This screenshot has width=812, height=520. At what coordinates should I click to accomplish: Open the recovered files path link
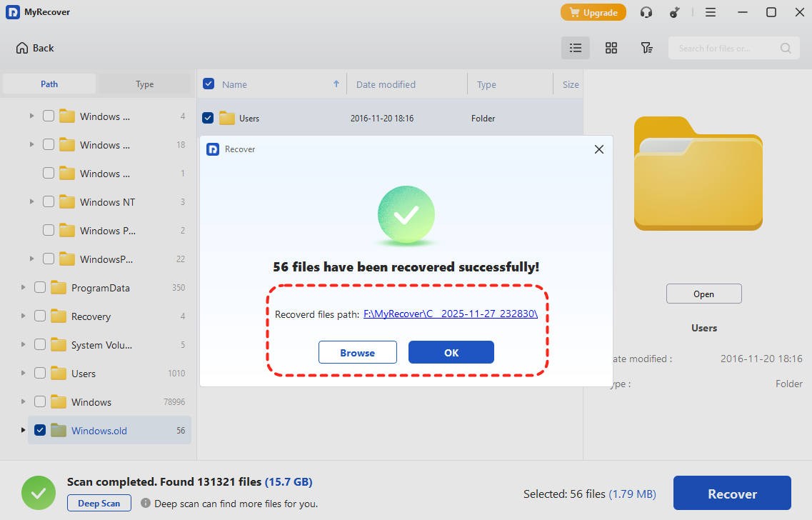(x=450, y=314)
